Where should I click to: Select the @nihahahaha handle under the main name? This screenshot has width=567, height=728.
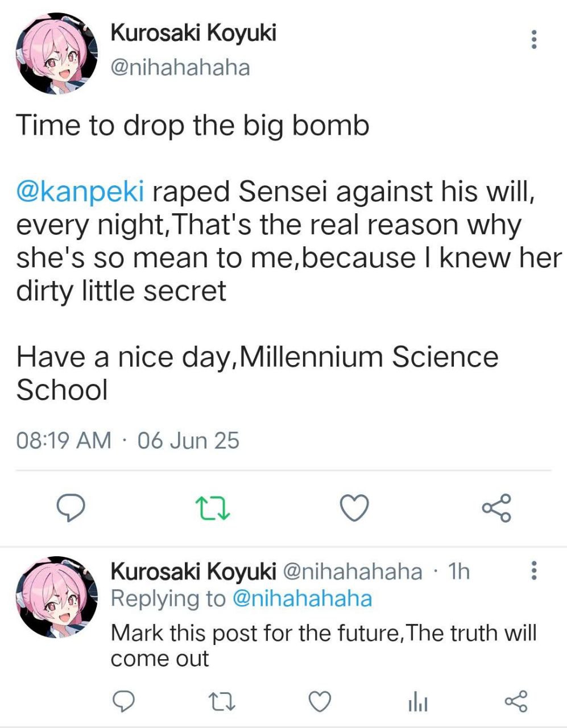click(180, 68)
